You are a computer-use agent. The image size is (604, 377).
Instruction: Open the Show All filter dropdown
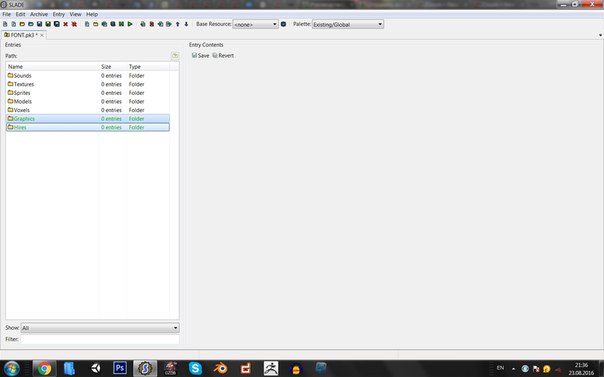click(x=100, y=328)
